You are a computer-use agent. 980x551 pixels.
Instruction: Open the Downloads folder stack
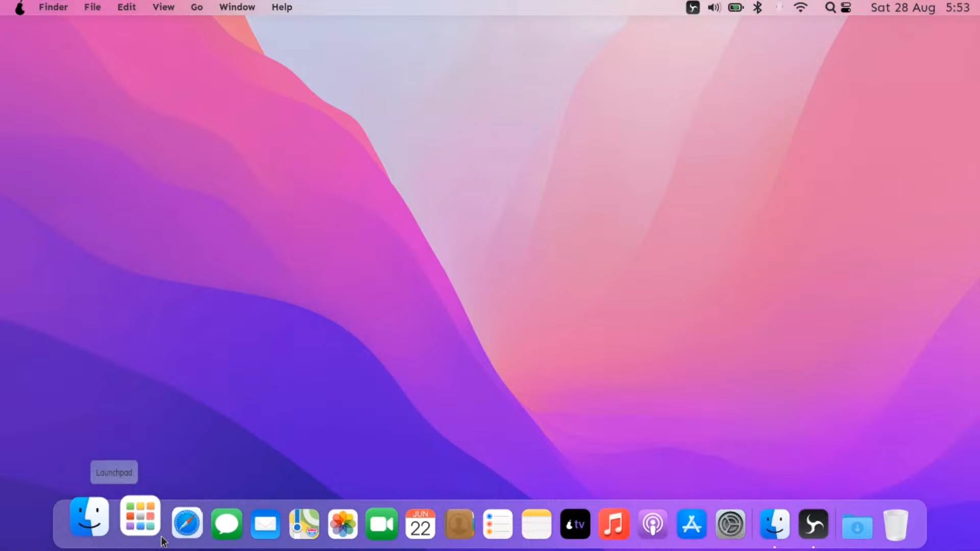(x=857, y=526)
